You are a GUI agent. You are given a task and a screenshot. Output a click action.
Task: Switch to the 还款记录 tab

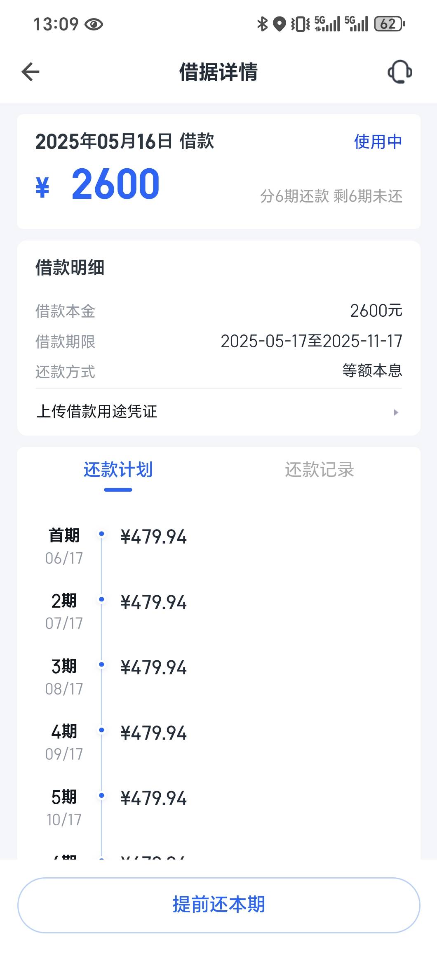click(x=320, y=469)
